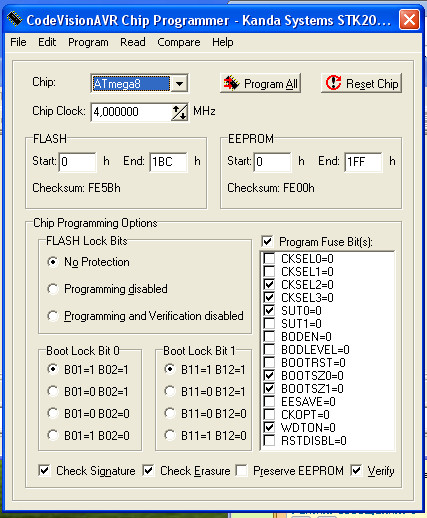Click the Reset Chip button

pos(361,83)
